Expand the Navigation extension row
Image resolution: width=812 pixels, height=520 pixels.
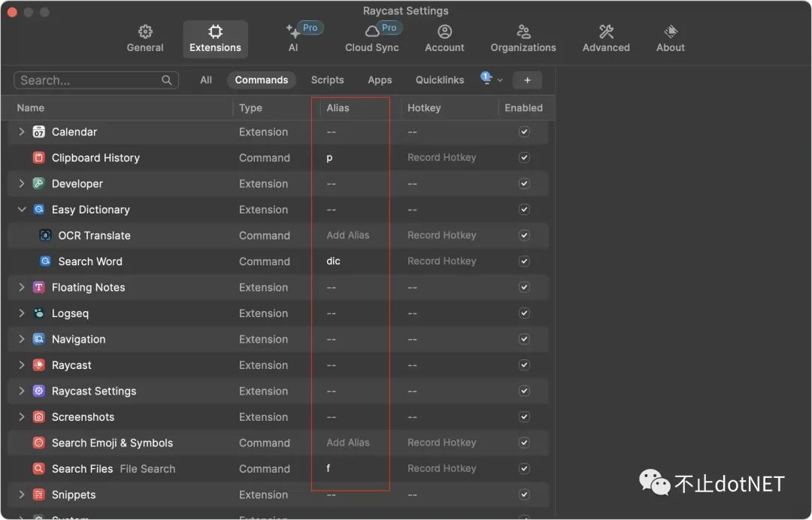tap(21, 339)
